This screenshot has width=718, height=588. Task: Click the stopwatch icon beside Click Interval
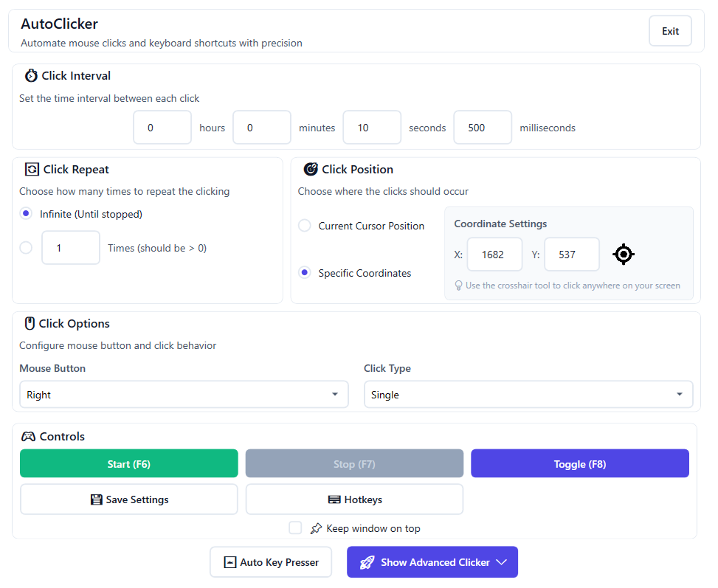pos(30,75)
